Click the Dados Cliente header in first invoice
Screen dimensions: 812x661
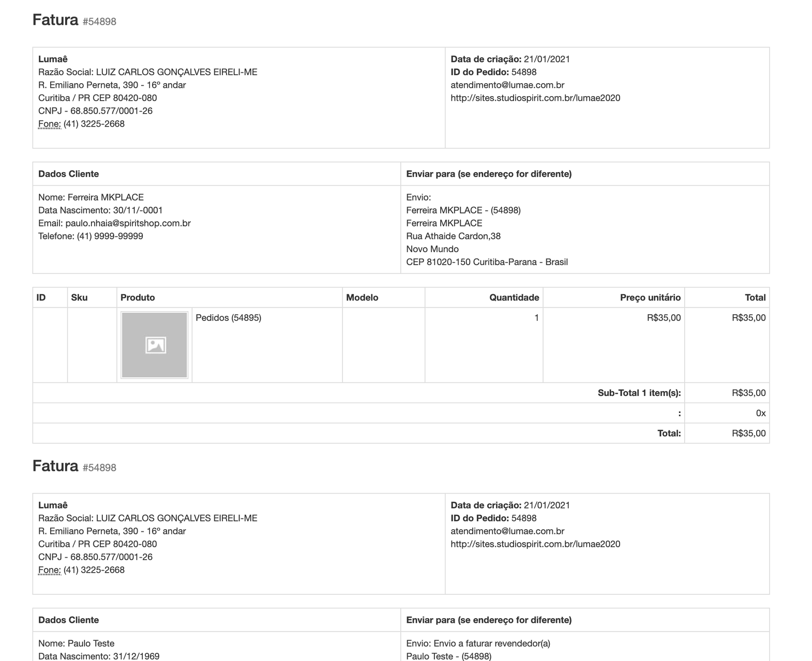point(69,174)
